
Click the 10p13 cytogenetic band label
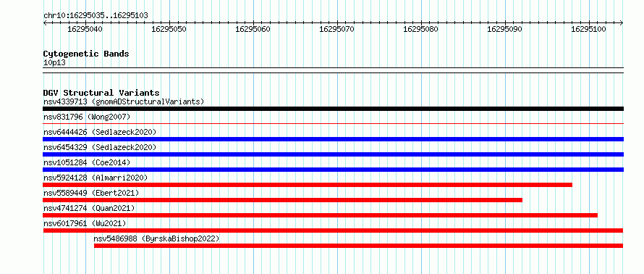point(54,63)
